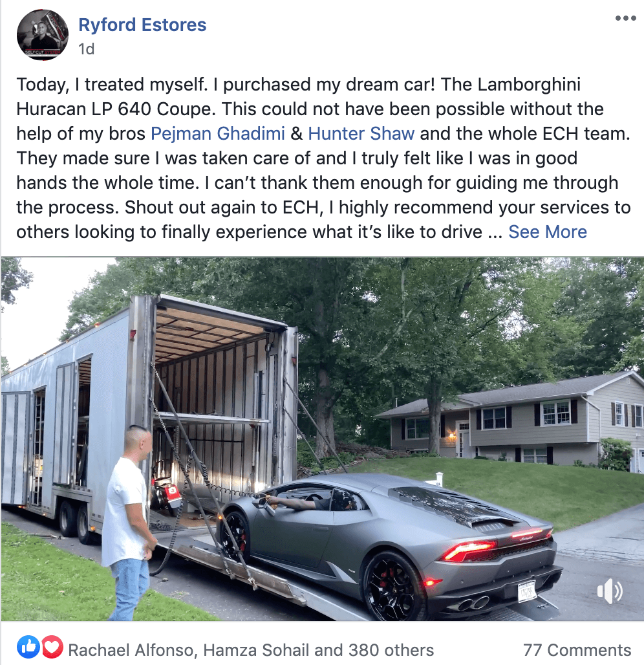Open the three-dot post options menu
Image resolution: width=644 pixels, height=665 pixels.
pos(626,18)
